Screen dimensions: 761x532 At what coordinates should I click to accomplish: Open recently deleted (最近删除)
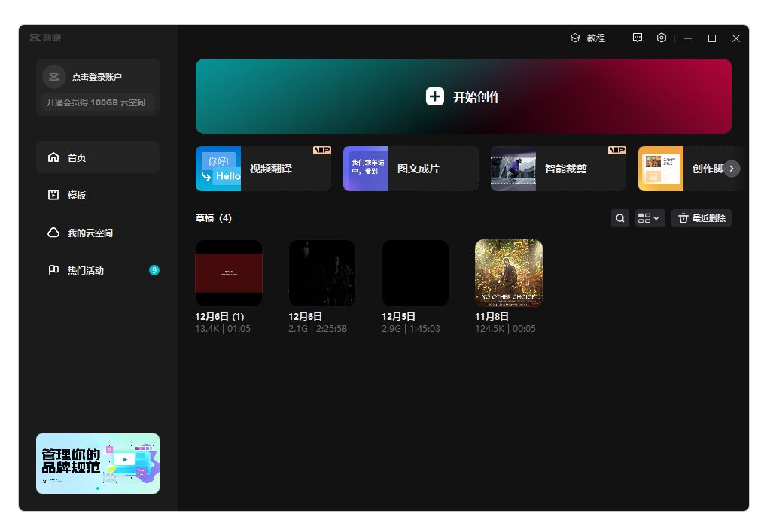[701, 218]
